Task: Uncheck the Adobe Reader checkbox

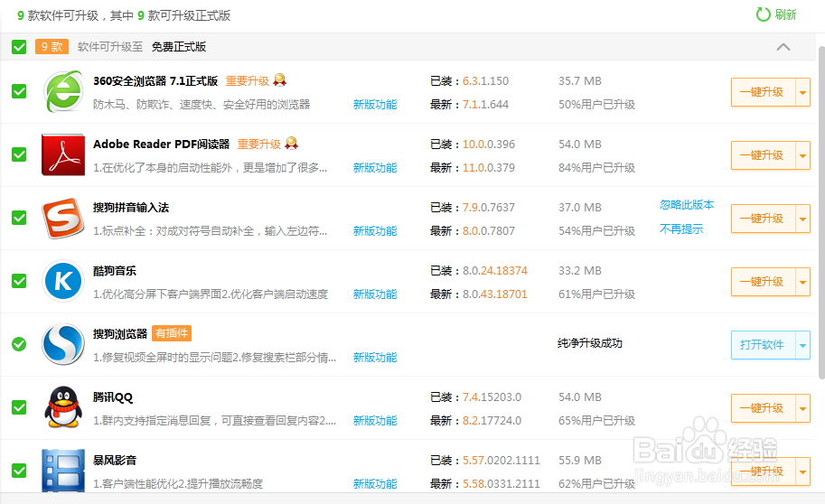Action: click(19, 154)
